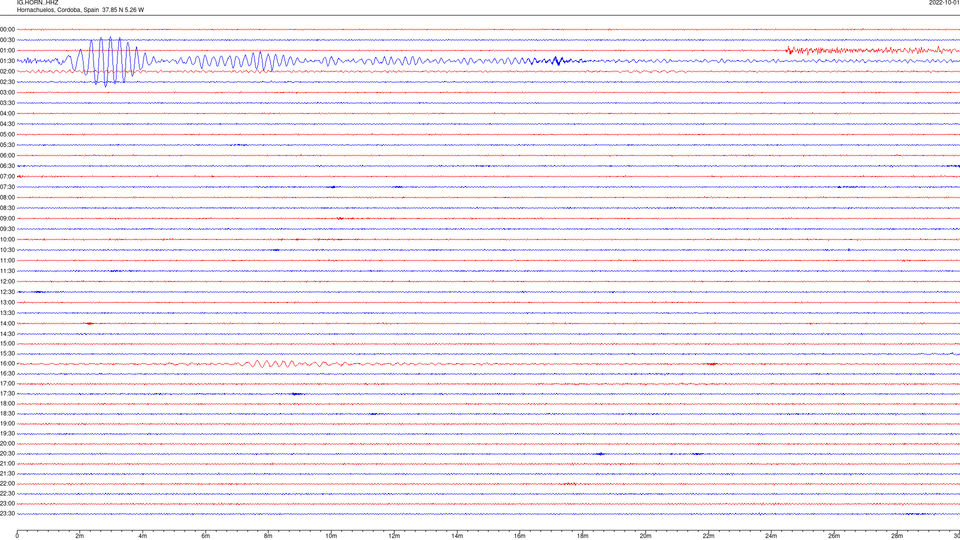This screenshot has width=960, height=540.
Task: Select the 00:00 time label
Action: pos(7,29)
